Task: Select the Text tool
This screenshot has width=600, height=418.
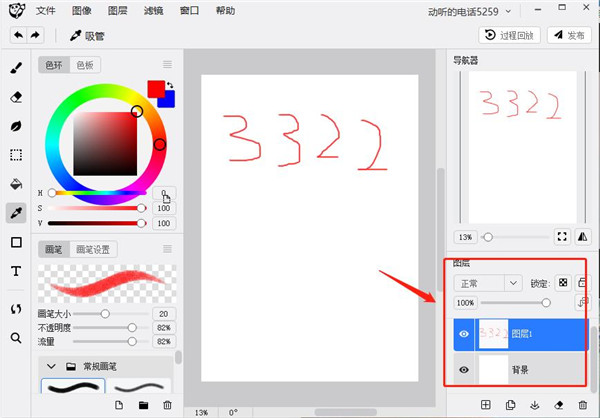Action: click(x=16, y=271)
